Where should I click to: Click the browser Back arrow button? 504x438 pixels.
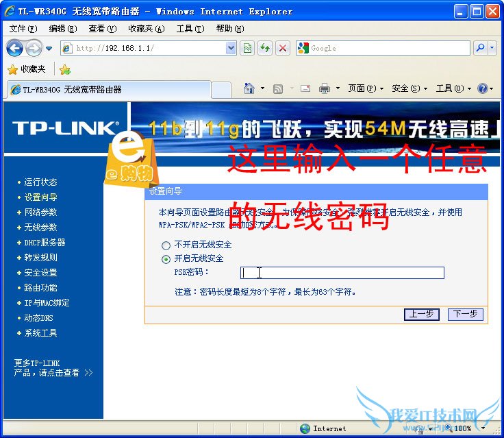[14, 48]
